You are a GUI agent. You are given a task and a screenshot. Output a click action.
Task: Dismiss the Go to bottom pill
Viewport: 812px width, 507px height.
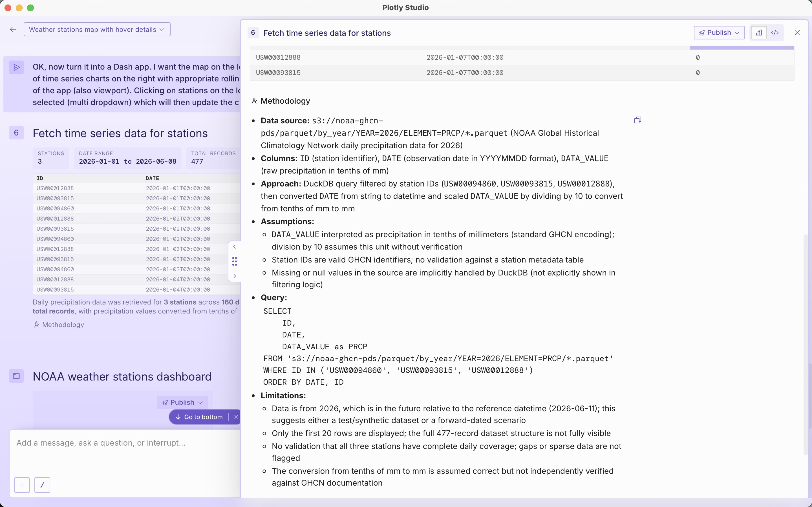point(236,417)
